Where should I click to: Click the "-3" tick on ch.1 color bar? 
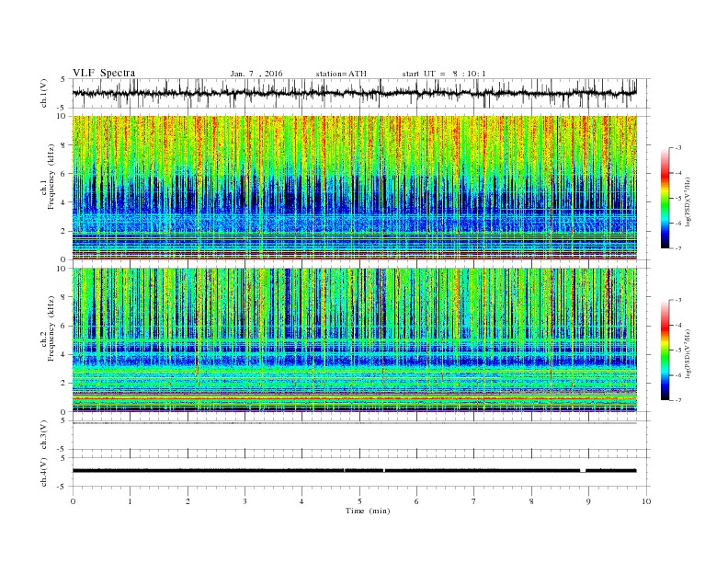tap(678, 148)
